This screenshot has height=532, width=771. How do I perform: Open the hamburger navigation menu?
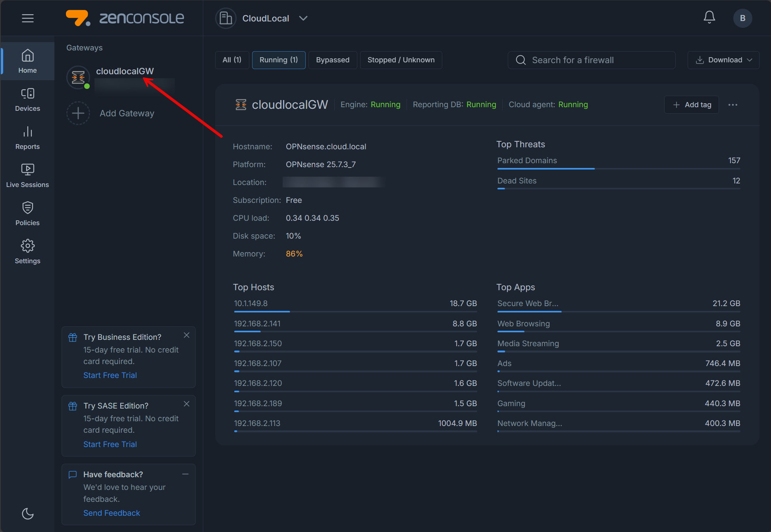click(x=27, y=18)
